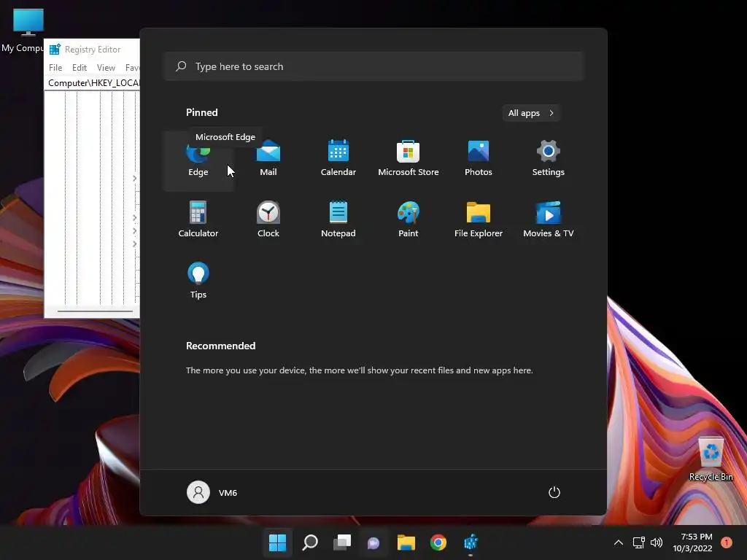Open Task View on taskbar
Viewport: 747px width, 560px height.
(341, 542)
